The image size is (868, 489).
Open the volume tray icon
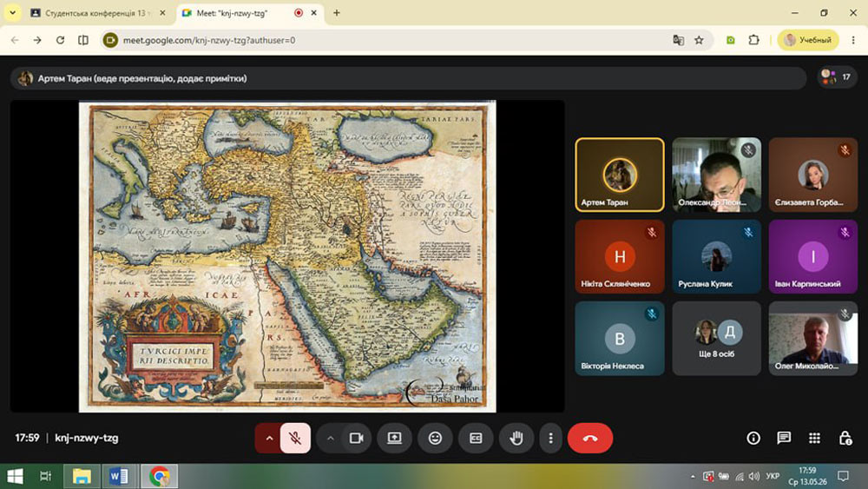point(754,476)
